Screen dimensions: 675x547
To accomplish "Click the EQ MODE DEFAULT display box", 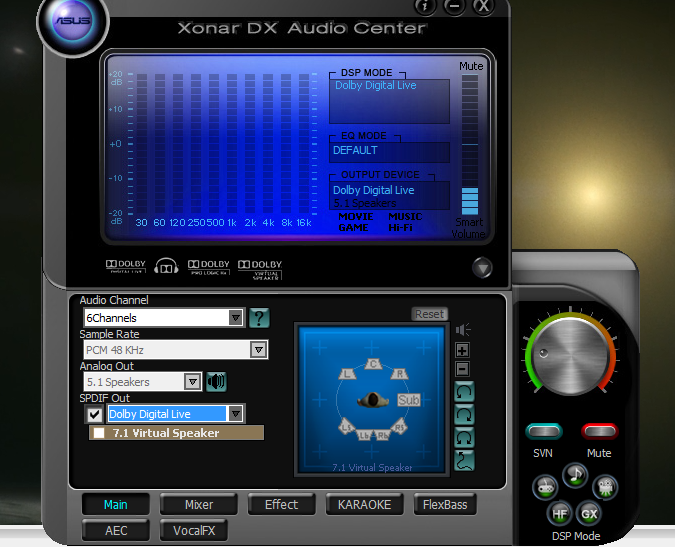I will pos(390,152).
